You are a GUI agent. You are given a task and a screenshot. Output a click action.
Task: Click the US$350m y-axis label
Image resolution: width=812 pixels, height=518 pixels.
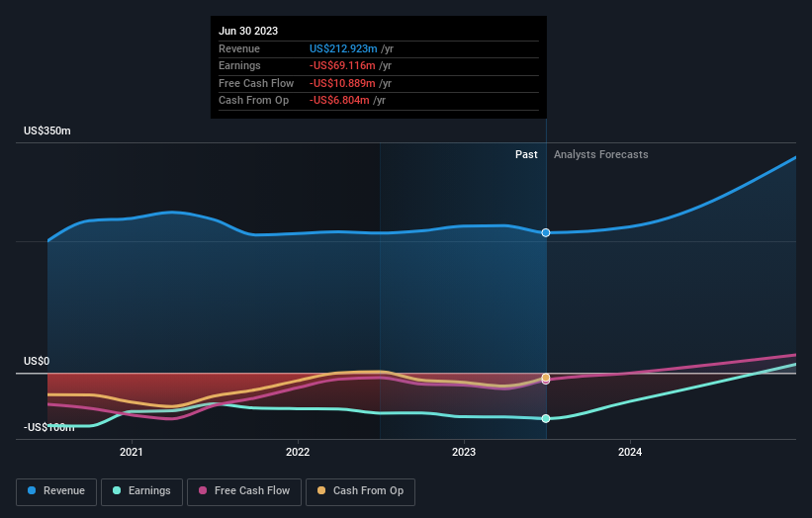47,130
